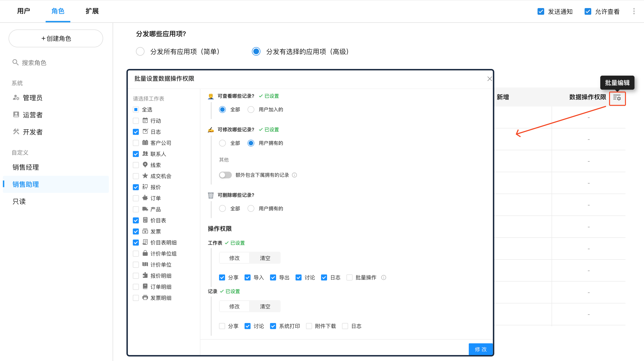
Task: Click the 新增 column header
Action: coord(503,97)
